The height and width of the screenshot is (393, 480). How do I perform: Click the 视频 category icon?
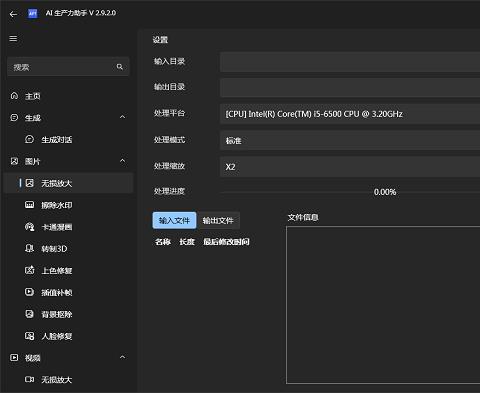(14, 358)
